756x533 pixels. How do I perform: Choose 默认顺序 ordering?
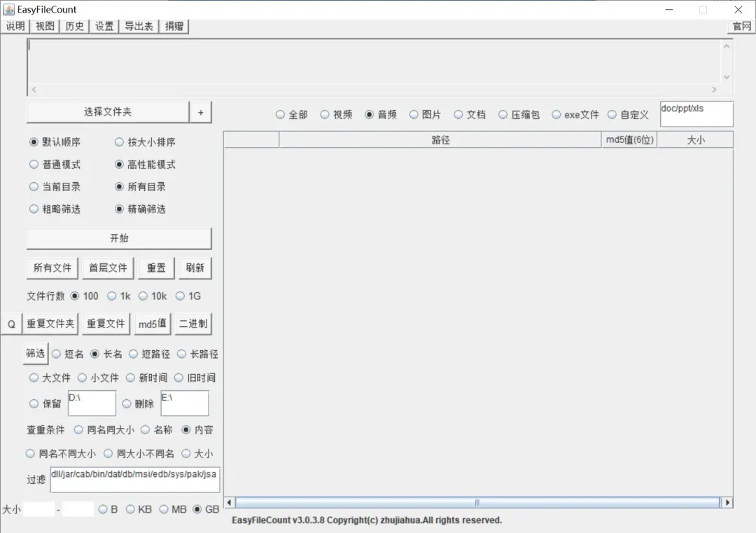click(55, 141)
